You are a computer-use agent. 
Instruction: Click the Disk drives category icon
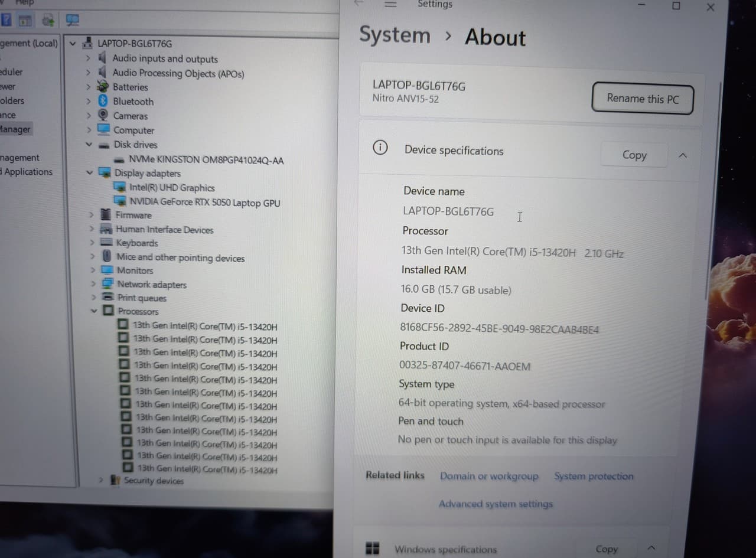(104, 145)
